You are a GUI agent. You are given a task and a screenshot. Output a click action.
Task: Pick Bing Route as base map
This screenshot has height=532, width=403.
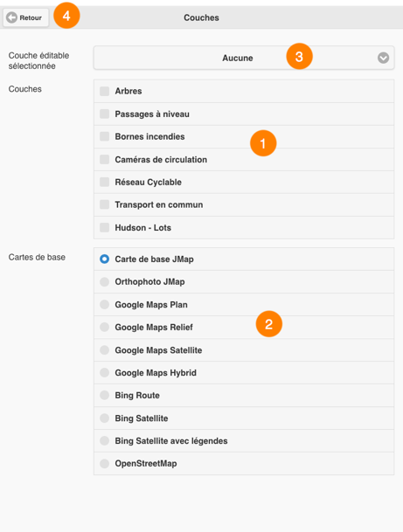[105, 395]
